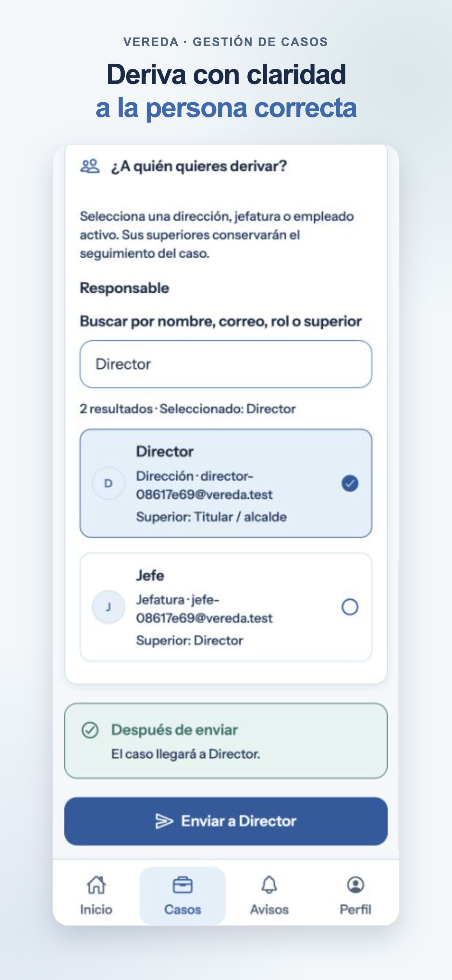Click the "Jefe" name heading
This screenshot has height=980, width=452.
[150, 576]
